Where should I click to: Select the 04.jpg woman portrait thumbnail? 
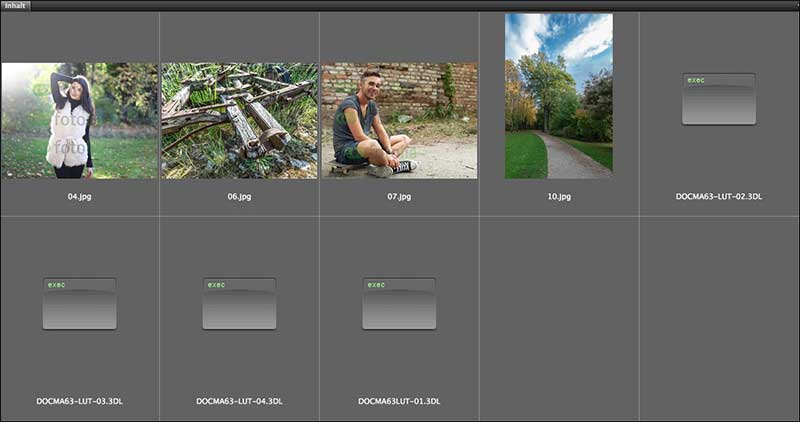pyautogui.click(x=80, y=120)
